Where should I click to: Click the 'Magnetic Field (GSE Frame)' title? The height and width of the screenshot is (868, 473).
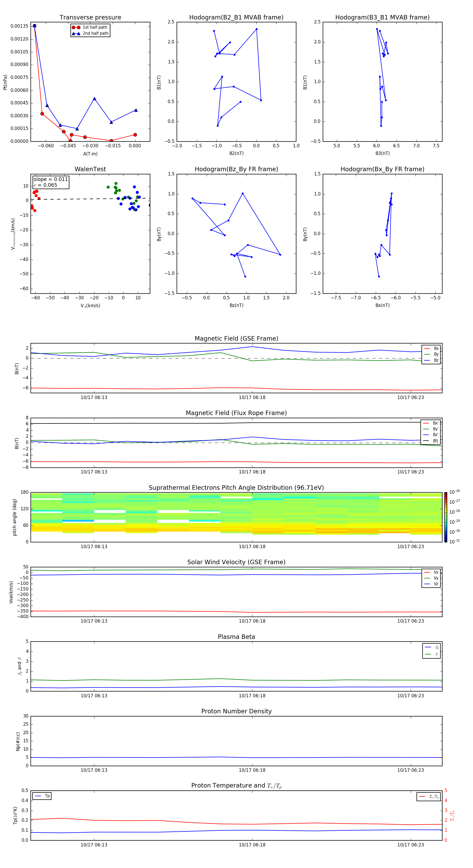tap(236, 338)
